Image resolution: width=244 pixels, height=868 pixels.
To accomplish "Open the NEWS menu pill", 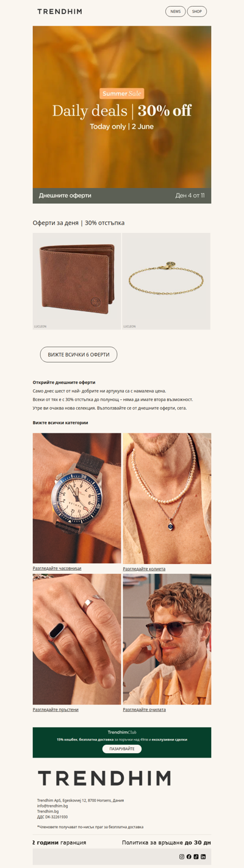I will click(x=176, y=12).
